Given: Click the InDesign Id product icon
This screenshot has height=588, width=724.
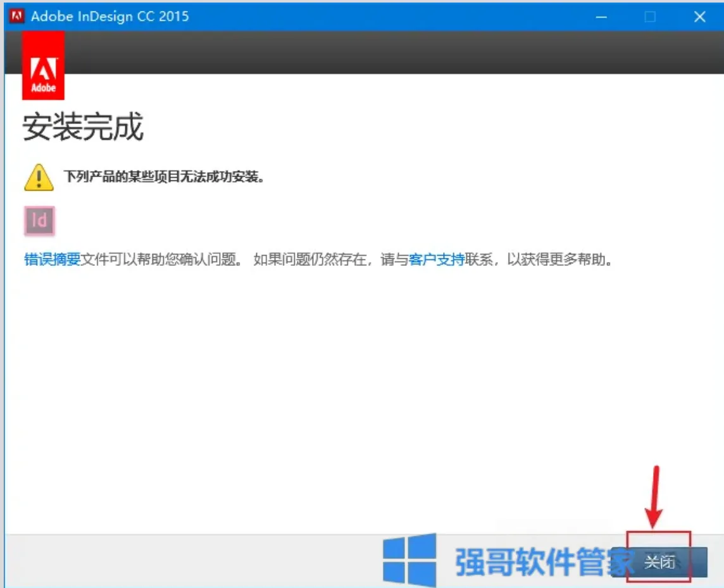Looking at the screenshot, I should (x=39, y=221).
